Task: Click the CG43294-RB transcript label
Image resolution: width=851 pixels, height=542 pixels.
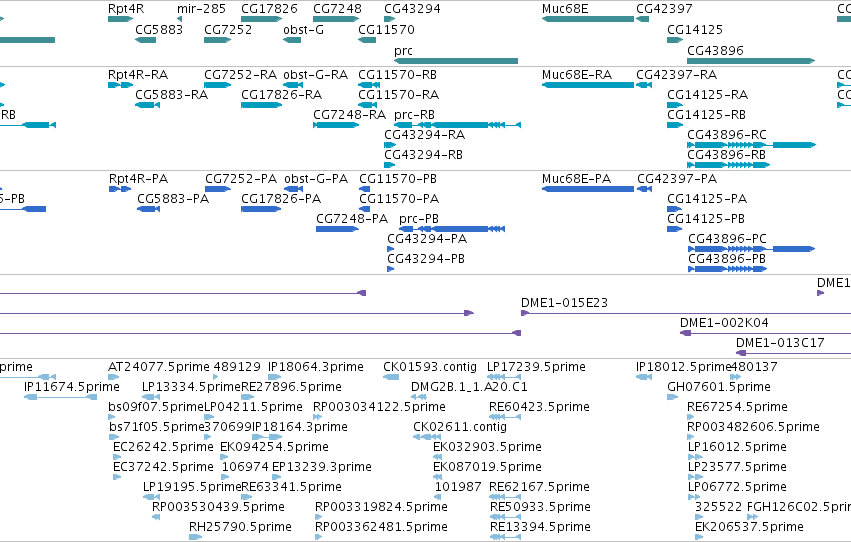Action: point(423,155)
